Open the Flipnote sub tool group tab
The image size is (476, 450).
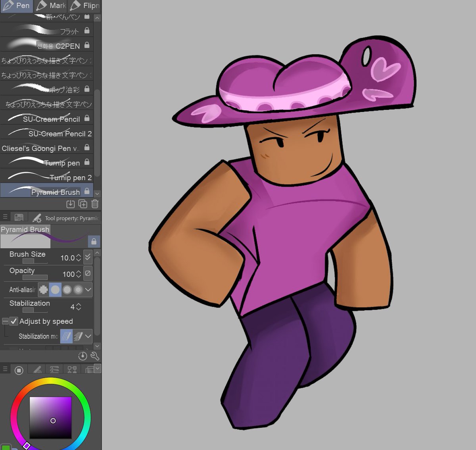(84, 6)
